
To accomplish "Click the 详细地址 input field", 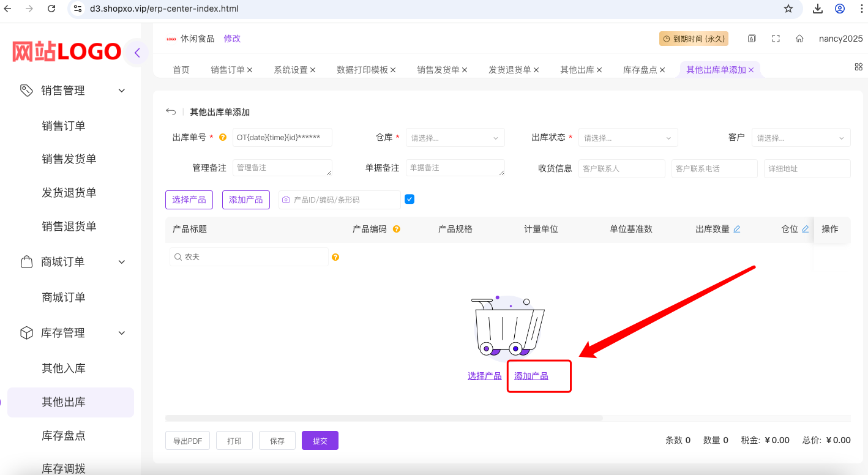I will 807,168.
